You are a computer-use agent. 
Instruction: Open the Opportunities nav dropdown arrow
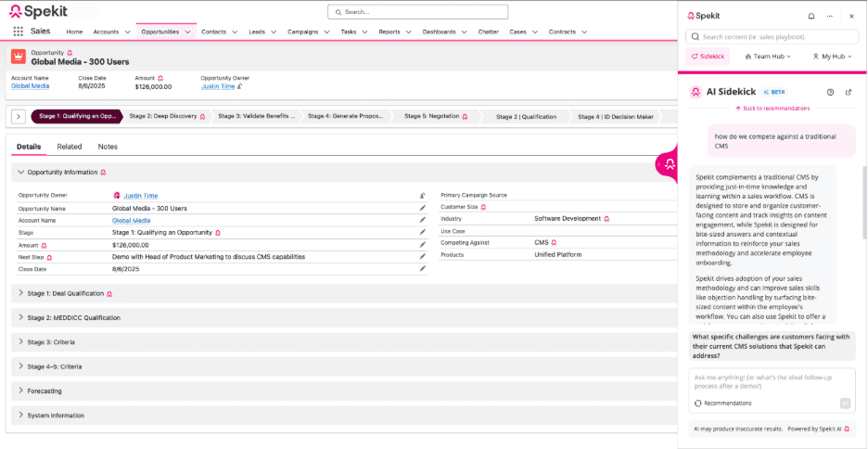pos(187,32)
